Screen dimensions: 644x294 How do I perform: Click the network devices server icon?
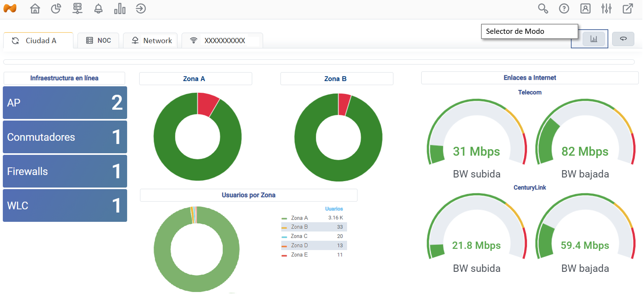pyautogui.click(x=77, y=9)
